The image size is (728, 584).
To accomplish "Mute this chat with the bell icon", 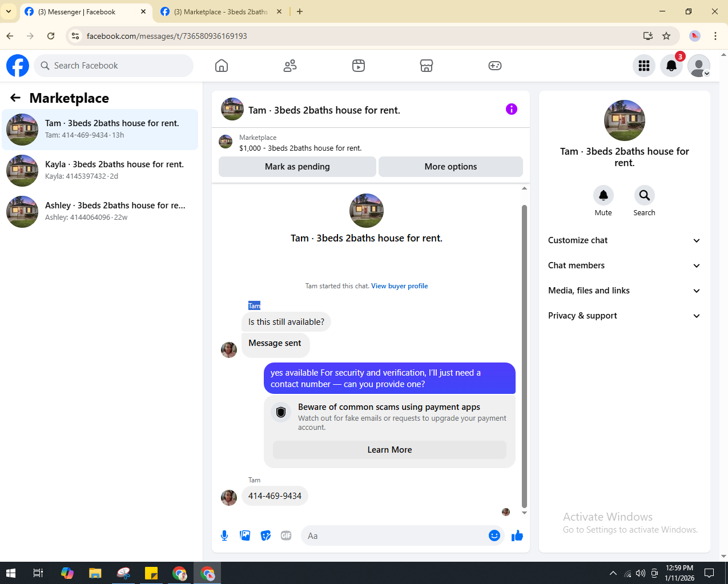I will (603, 195).
